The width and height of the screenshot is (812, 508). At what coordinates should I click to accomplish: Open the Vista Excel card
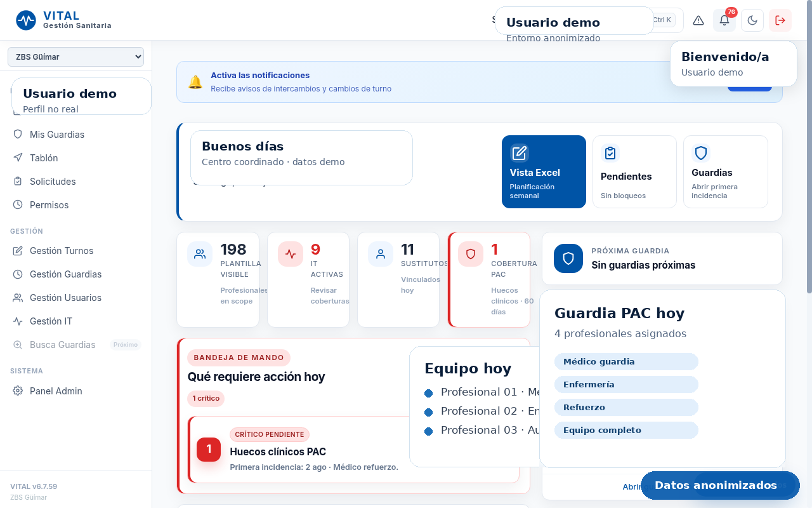pos(544,171)
